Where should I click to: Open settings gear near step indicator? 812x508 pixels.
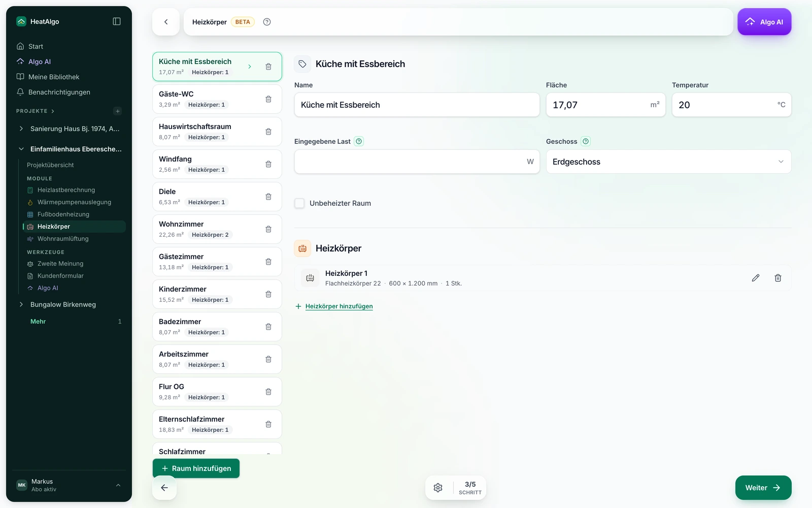tap(438, 488)
